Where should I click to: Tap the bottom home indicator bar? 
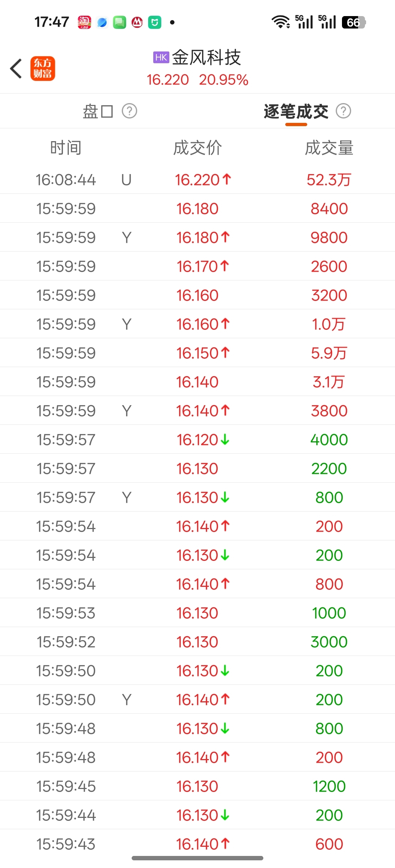[x=197, y=858]
